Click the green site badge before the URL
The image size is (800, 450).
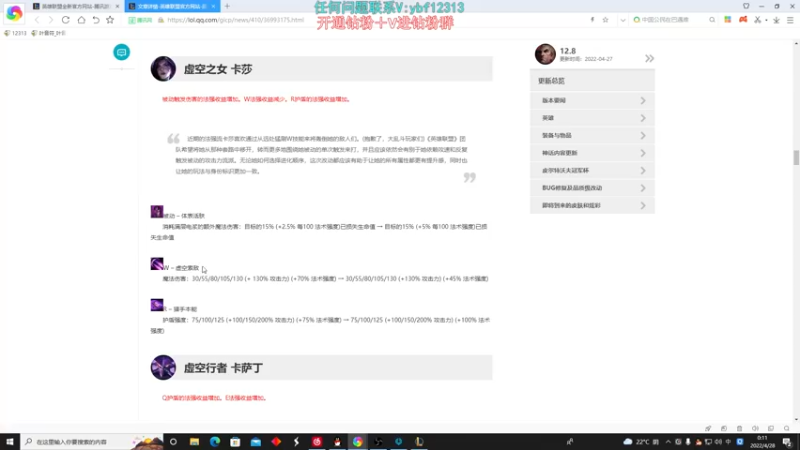coord(140,20)
